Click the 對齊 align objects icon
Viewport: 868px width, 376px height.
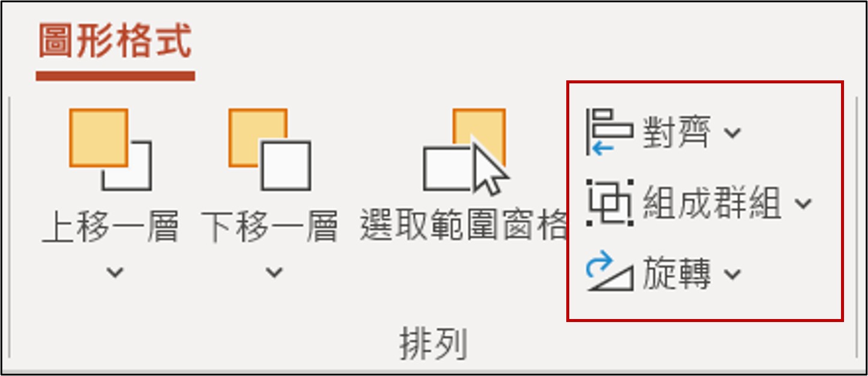[609, 132]
